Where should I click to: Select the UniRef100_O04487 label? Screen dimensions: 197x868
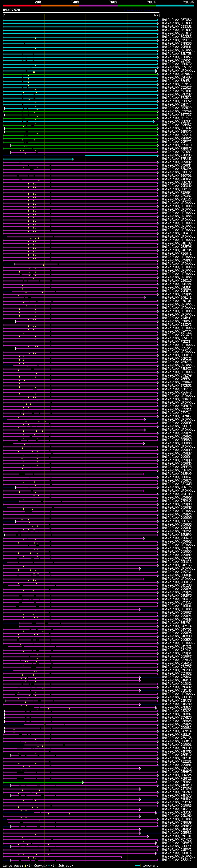177,125
